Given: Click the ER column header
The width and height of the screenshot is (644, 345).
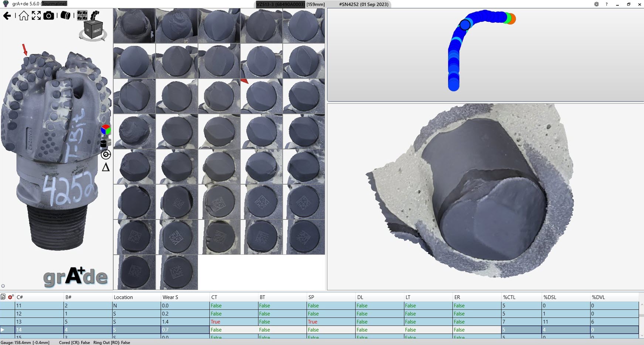Looking at the screenshot, I should tap(477, 297).
